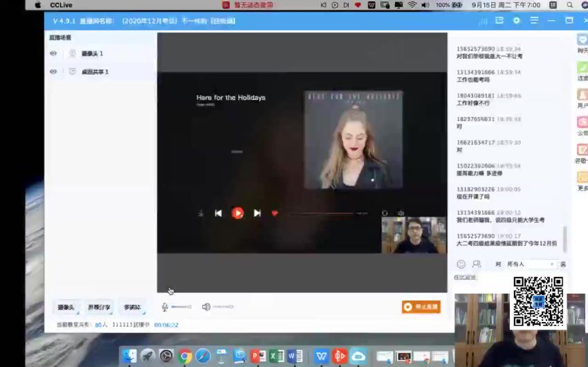Viewport: 588px width, 367px height.
Task: Click the red heart favorite icon
Action: tap(275, 213)
